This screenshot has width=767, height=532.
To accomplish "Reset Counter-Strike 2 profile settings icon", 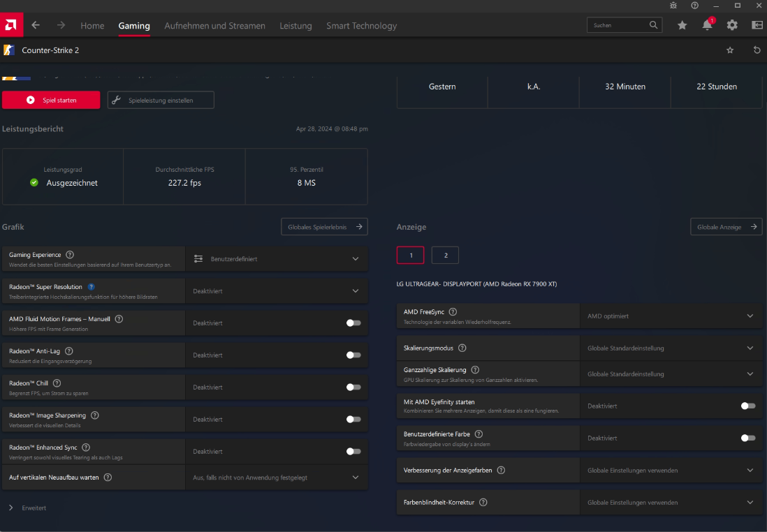I will [757, 50].
